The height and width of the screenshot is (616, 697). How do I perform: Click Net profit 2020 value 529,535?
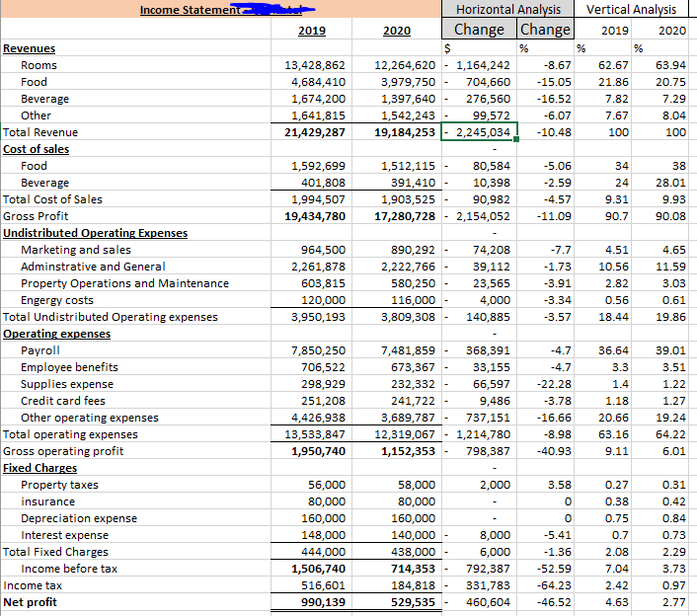(414, 602)
